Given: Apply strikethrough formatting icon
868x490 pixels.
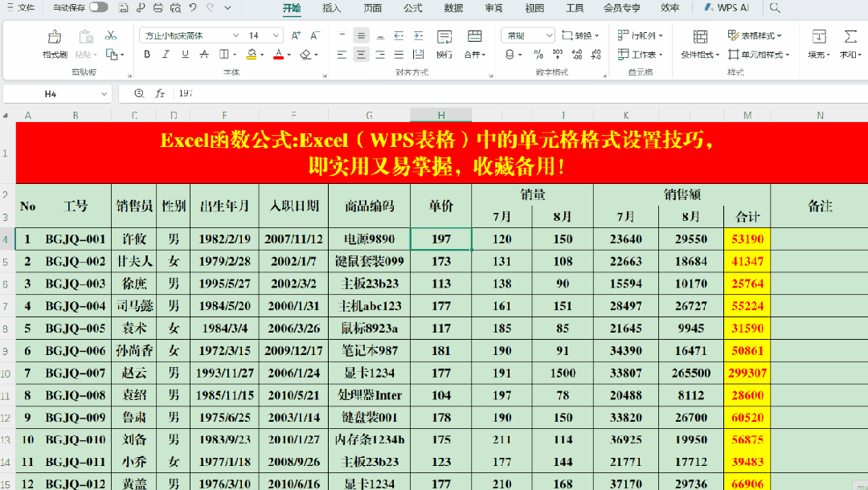Looking at the screenshot, I should [x=204, y=54].
